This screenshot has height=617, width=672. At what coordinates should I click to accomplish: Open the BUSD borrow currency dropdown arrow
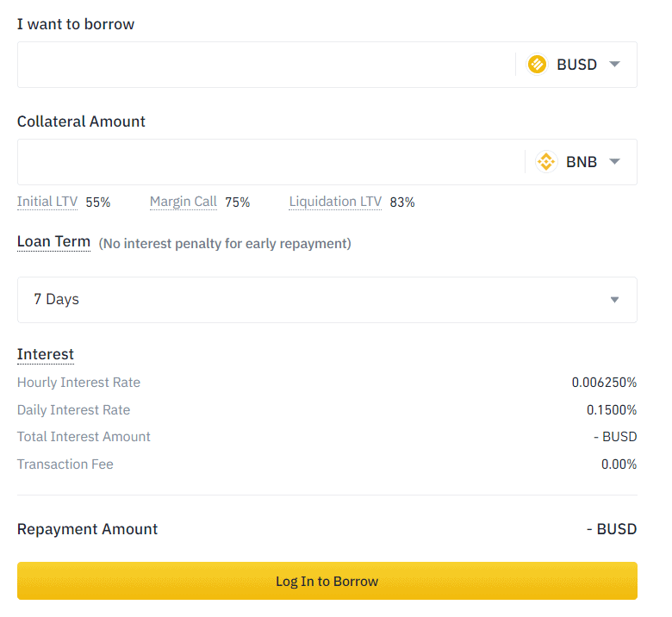614,65
